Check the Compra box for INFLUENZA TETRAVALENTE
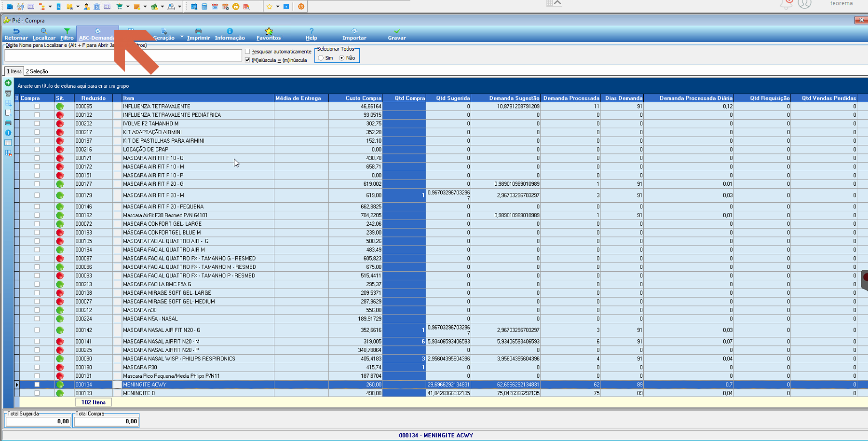Screen dimensions: 868x441 pos(37,106)
